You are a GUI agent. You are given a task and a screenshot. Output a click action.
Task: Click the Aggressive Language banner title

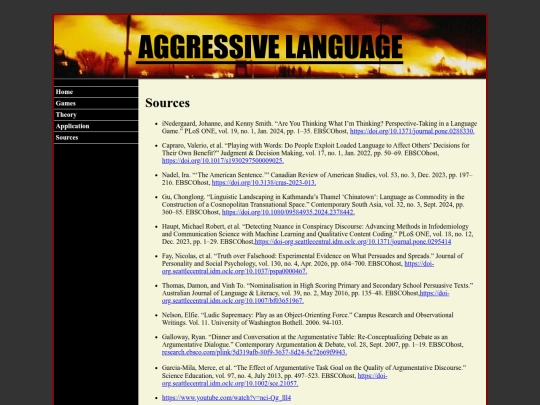pyautogui.click(x=270, y=47)
